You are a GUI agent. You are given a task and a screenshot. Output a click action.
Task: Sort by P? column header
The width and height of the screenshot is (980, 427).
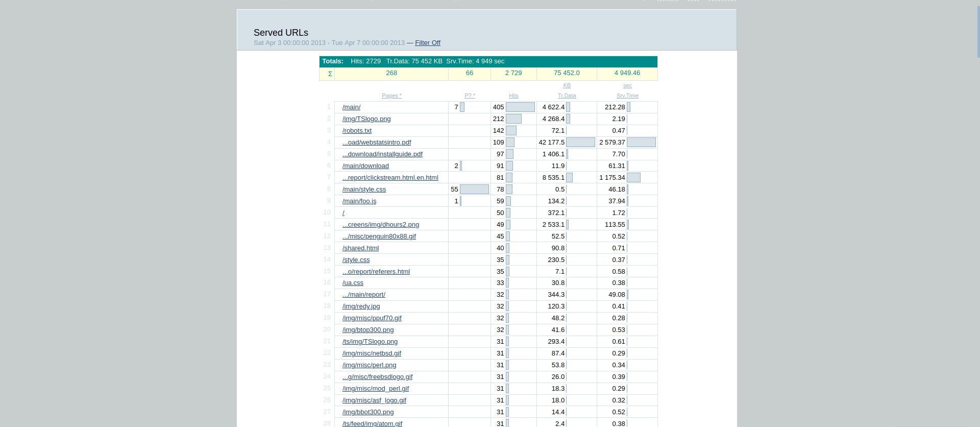tap(470, 96)
